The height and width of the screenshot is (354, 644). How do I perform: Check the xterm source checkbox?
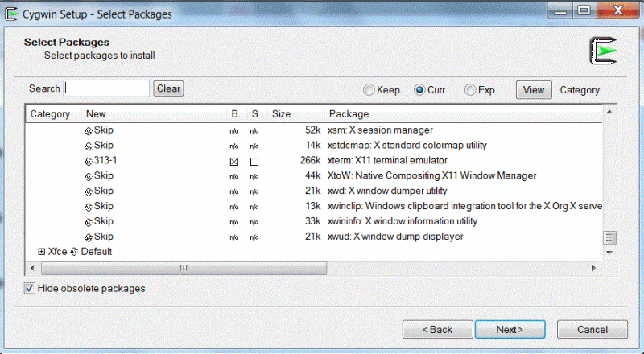point(254,162)
